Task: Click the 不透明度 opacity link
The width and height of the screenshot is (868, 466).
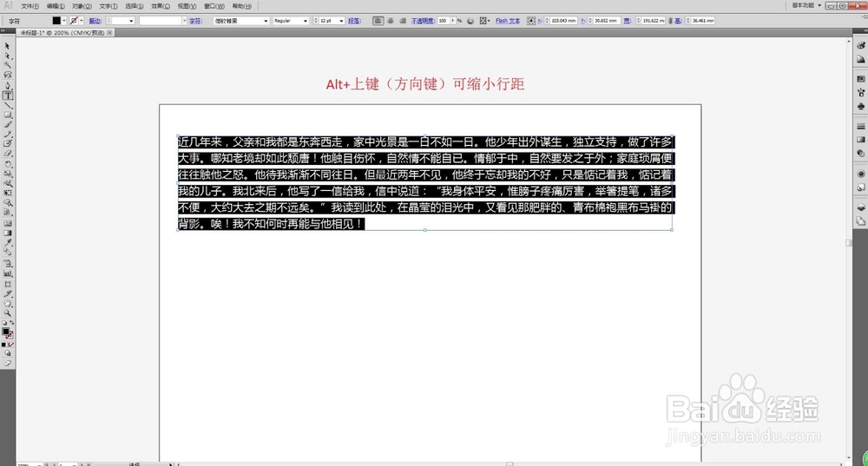Action: tap(423, 21)
